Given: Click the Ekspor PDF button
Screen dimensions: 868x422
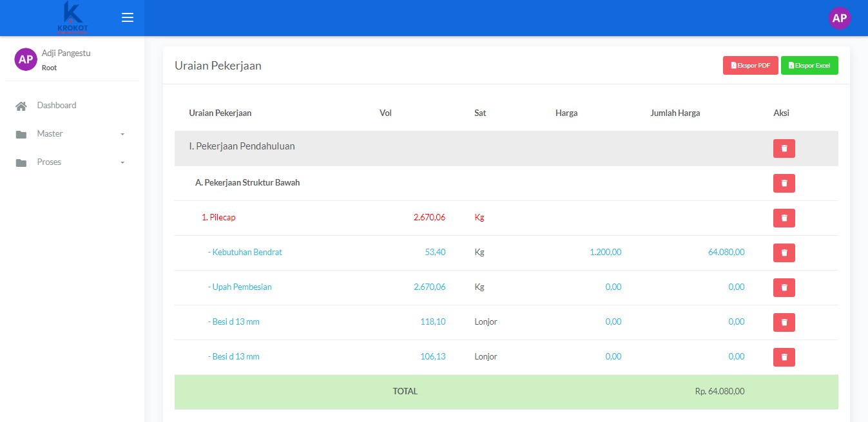Looking at the screenshot, I should coord(750,65).
